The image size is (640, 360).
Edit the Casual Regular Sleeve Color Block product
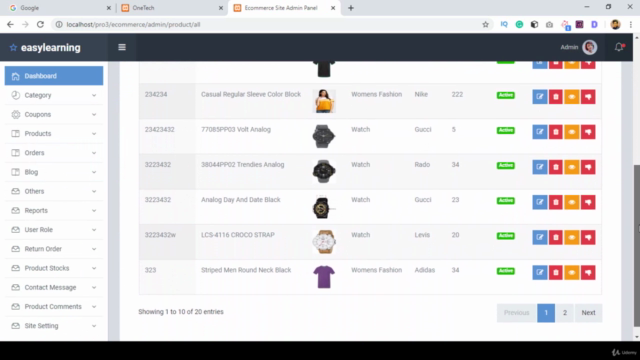(x=540, y=97)
